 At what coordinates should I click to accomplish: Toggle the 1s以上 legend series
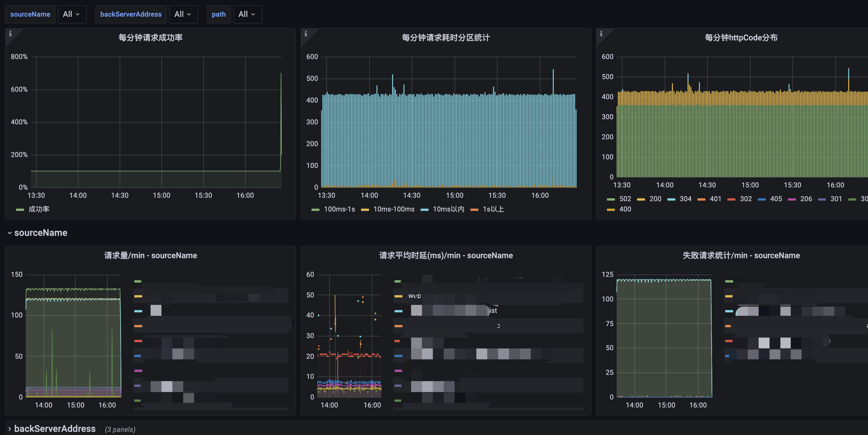(487, 209)
